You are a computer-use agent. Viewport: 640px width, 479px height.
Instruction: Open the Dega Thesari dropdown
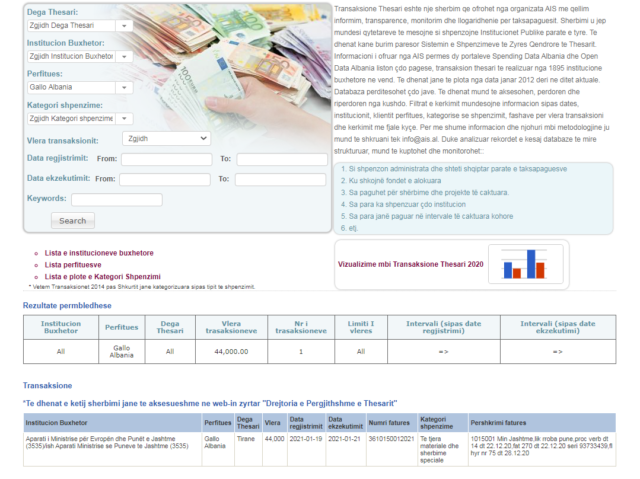click(x=80, y=26)
